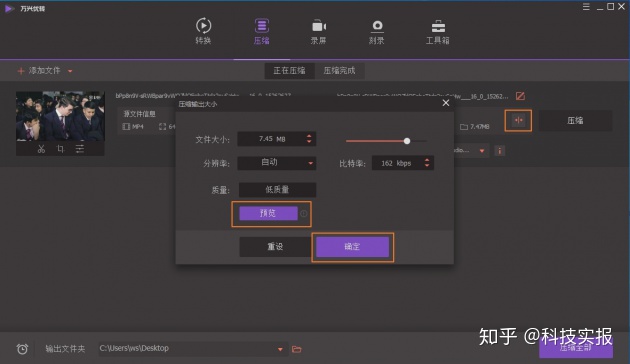This screenshot has height=364, width=630.
Task: Open the 分辨率 dropdown set to 自动
Action: point(276,163)
